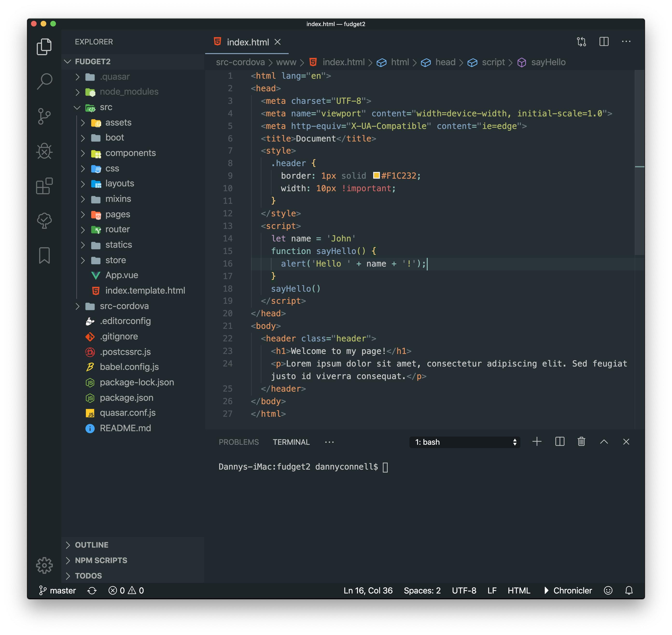Viewport: 672px width, 635px height.
Task: Toggle split terminal button
Action: point(560,442)
